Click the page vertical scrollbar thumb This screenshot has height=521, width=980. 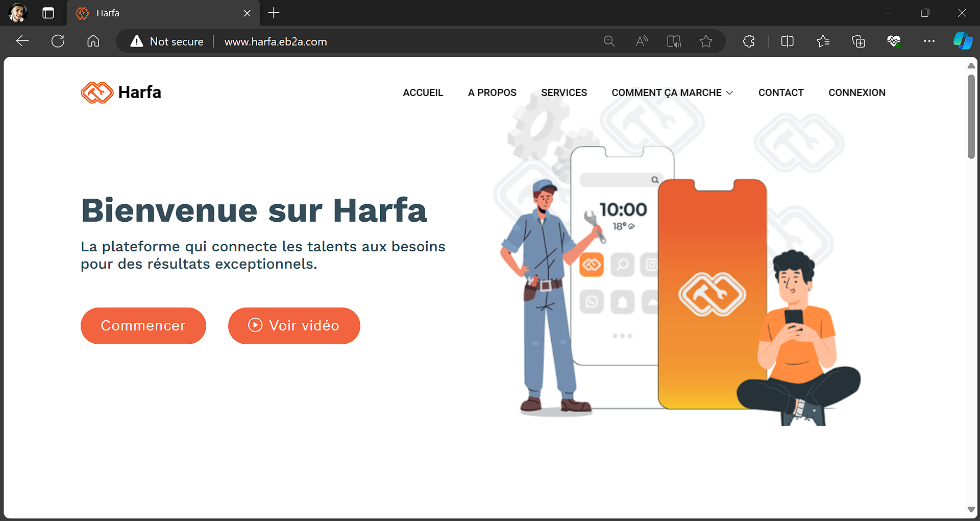971,116
